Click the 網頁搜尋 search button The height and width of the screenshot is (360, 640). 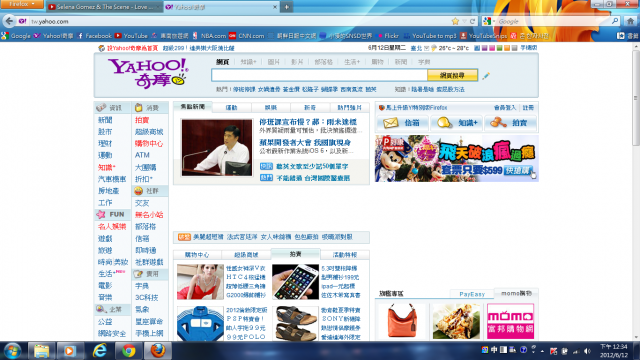click(452, 75)
